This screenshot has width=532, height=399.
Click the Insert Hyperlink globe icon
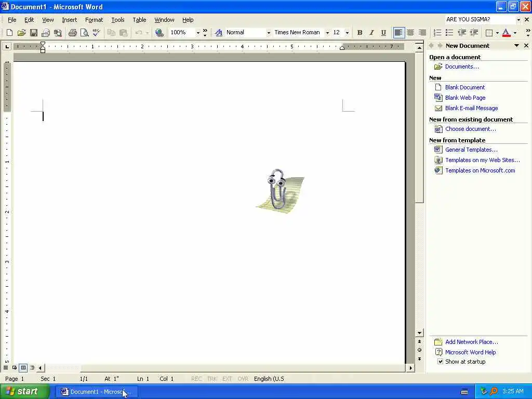(x=159, y=33)
